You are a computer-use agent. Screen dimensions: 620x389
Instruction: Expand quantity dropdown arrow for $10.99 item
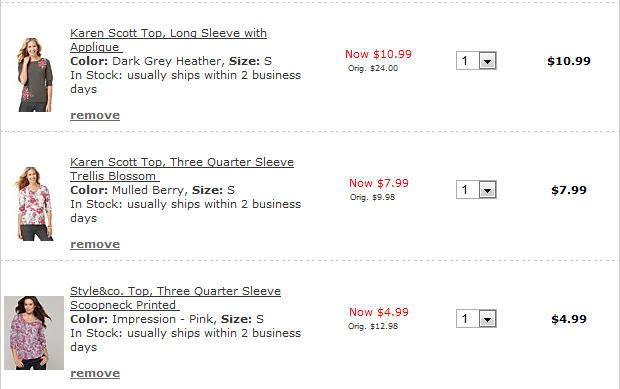tap(488, 61)
